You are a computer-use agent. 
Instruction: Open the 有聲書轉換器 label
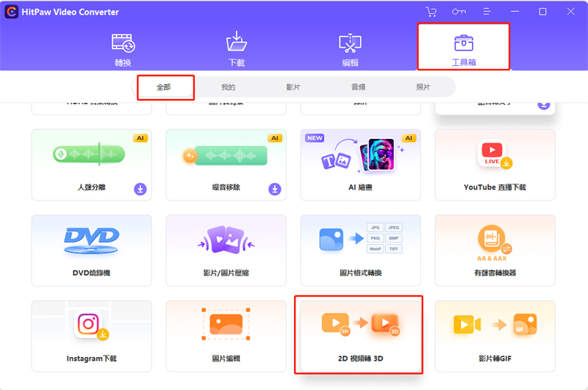click(495, 273)
